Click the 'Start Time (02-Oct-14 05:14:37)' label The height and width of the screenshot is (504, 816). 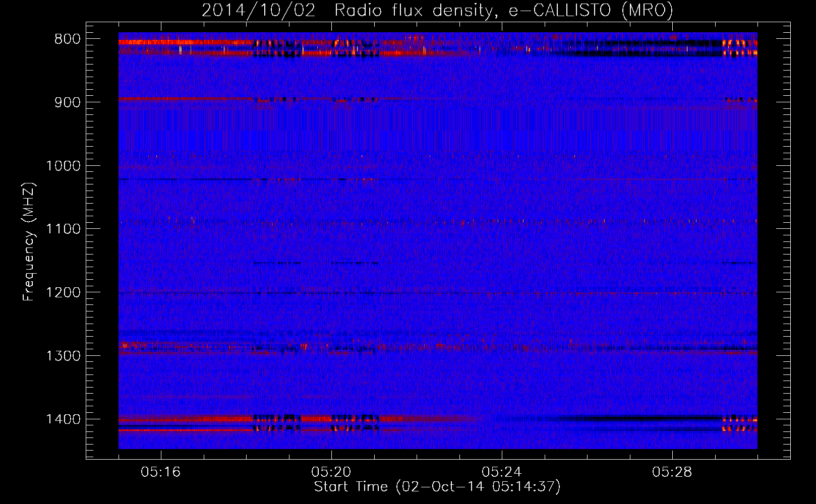coord(437,487)
